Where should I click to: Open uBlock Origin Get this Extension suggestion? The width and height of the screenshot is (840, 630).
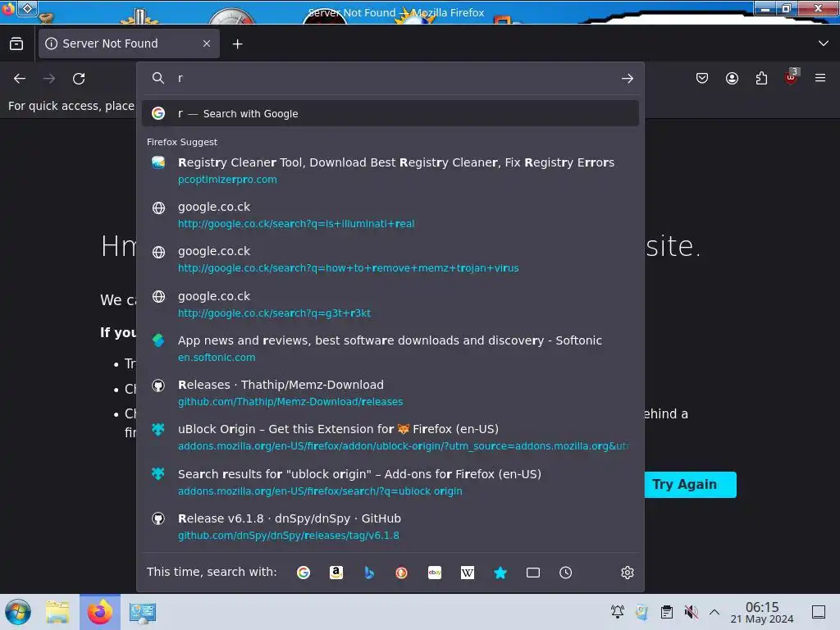[390, 437]
